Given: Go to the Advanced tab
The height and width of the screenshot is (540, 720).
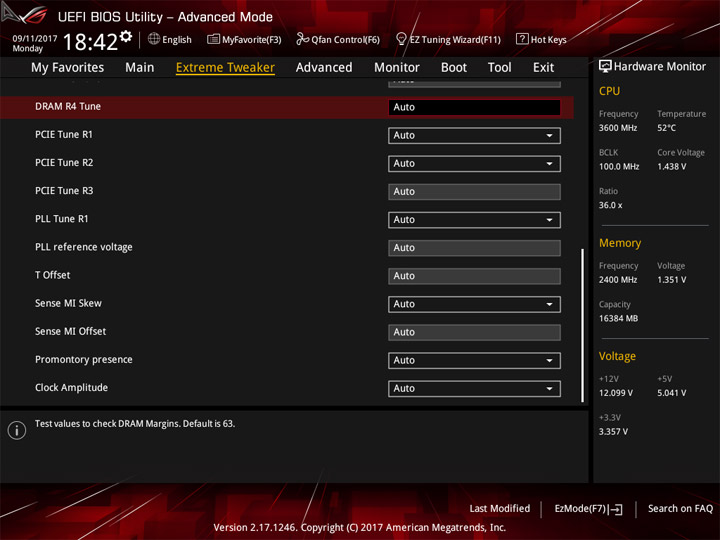Looking at the screenshot, I should point(324,68).
